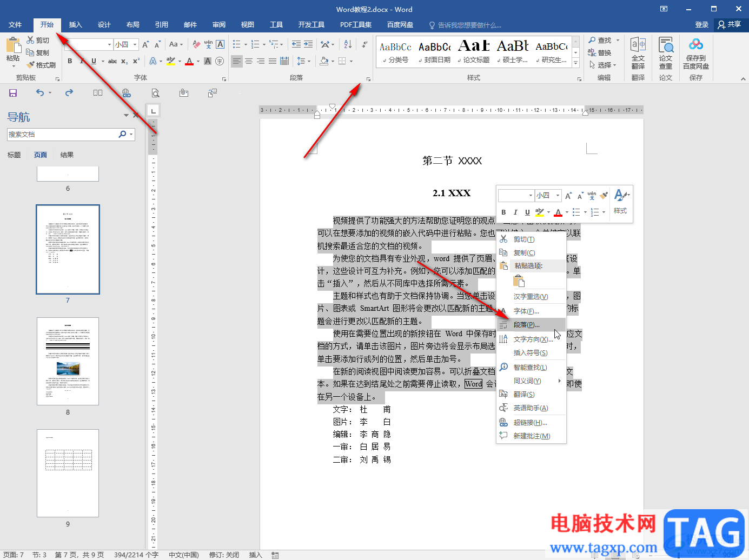Click Phonetic Guide (wén) icon in the ribbon
The image size is (749, 560).
[208, 44]
